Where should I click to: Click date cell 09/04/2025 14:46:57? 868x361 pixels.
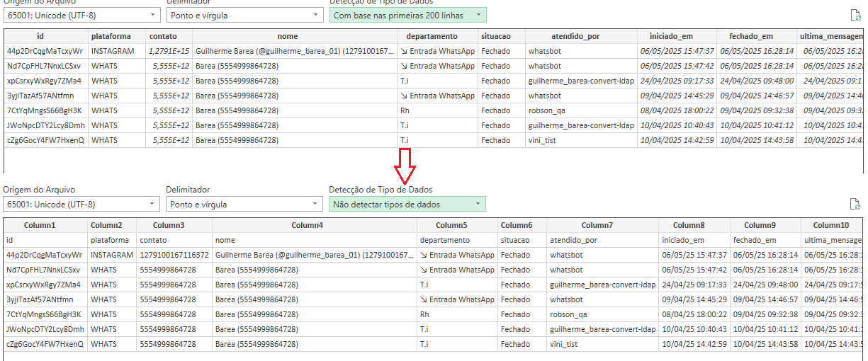tap(757, 96)
